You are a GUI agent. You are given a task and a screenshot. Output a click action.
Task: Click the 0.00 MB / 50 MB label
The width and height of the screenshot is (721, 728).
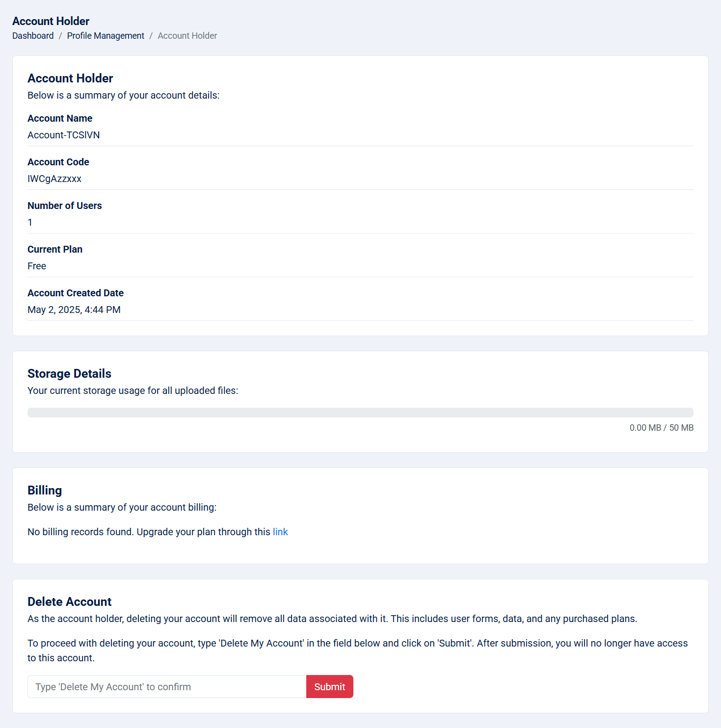coord(662,428)
